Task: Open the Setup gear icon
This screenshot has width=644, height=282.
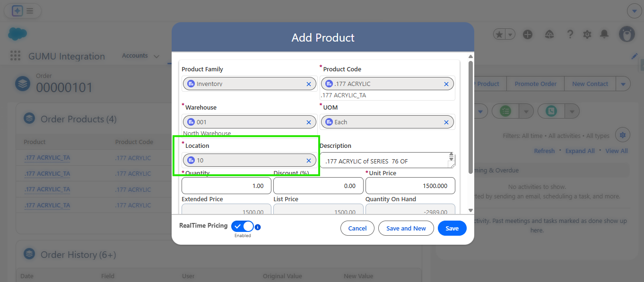Action: click(587, 34)
